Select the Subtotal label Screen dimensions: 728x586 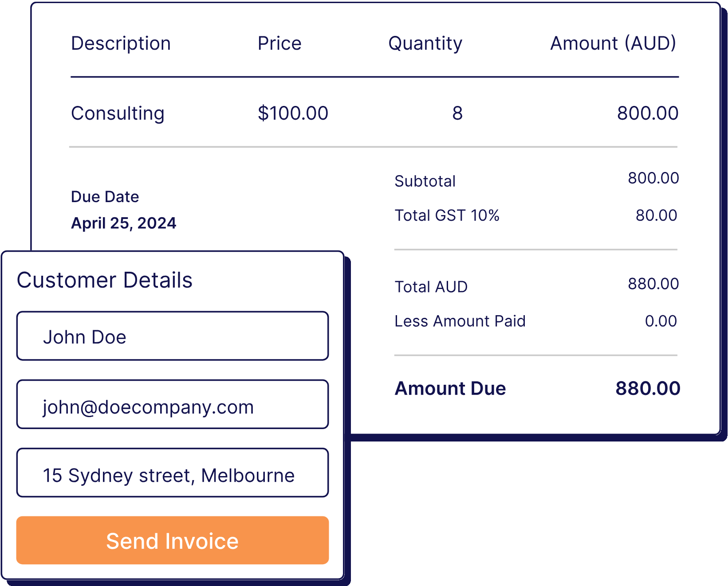425,181
